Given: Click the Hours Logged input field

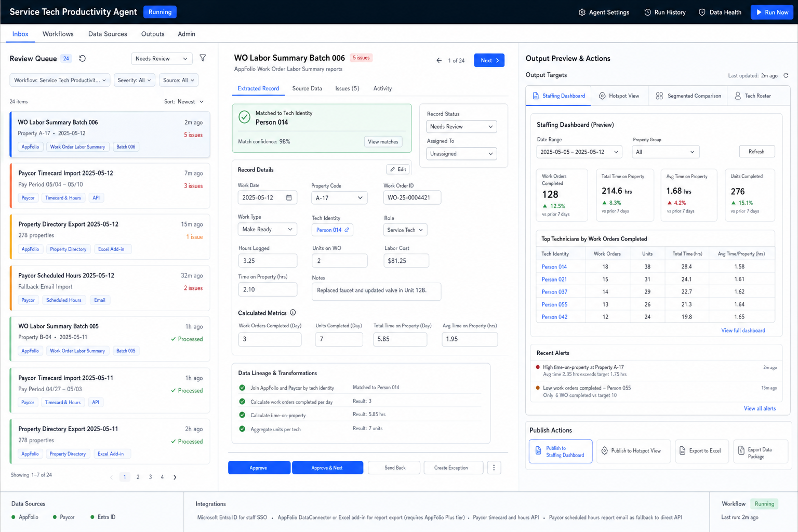Looking at the screenshot, I should click(x=268, y=261).
